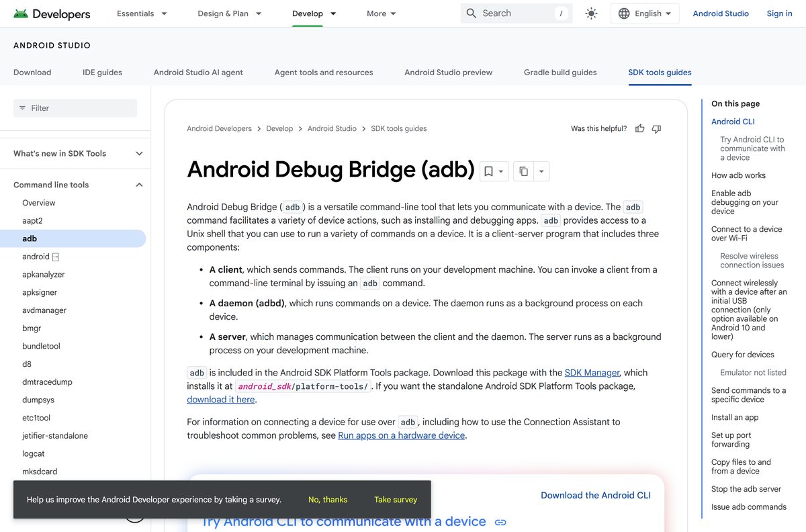The height and width of the screenshot is (532, 806).
Task: Click the Search input field
Action: pos(517,13)
